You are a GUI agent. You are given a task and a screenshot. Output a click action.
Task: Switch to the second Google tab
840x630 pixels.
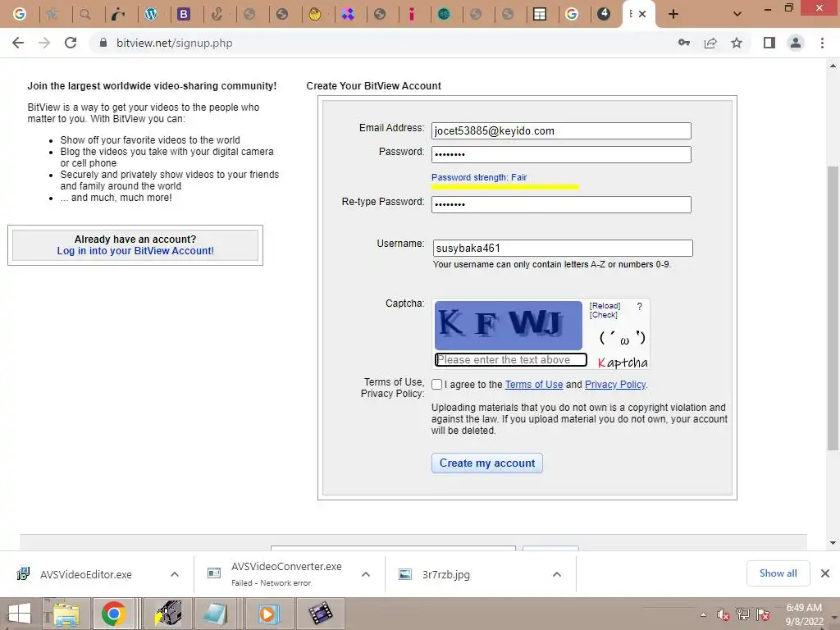click(x=572, y=15)
